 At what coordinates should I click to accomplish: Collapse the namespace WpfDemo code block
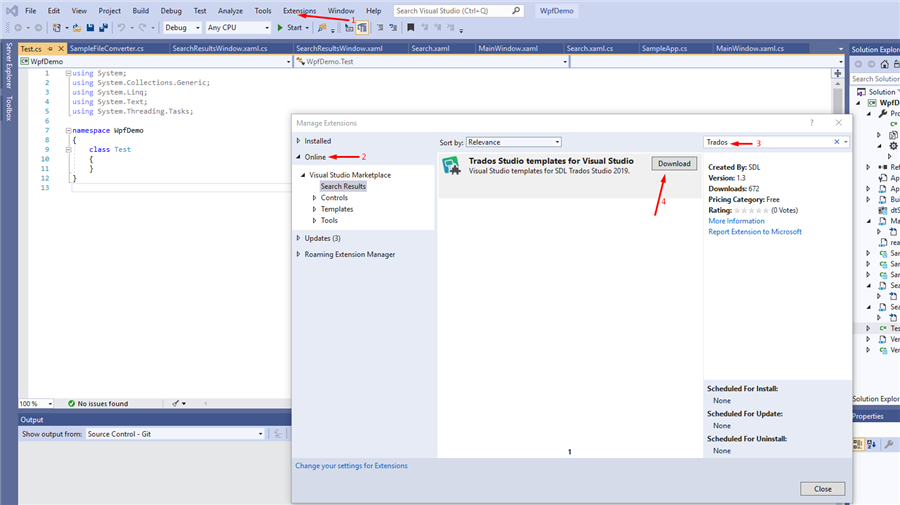tap(68, 130)
